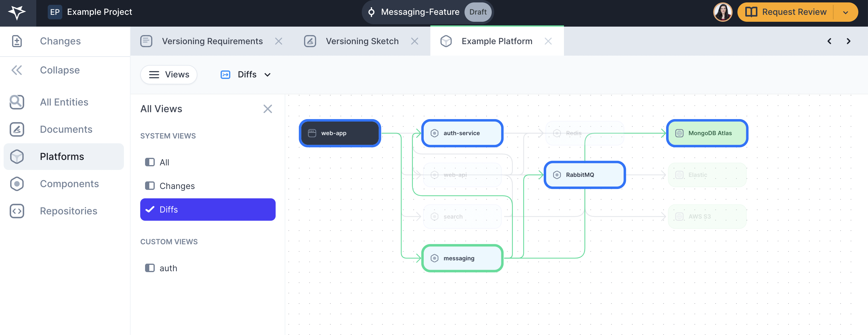This screenshot has width=868, height=335.
Task: Open the Diffs view dropdown
Action: pyautogui.click(x=246, y=74)
